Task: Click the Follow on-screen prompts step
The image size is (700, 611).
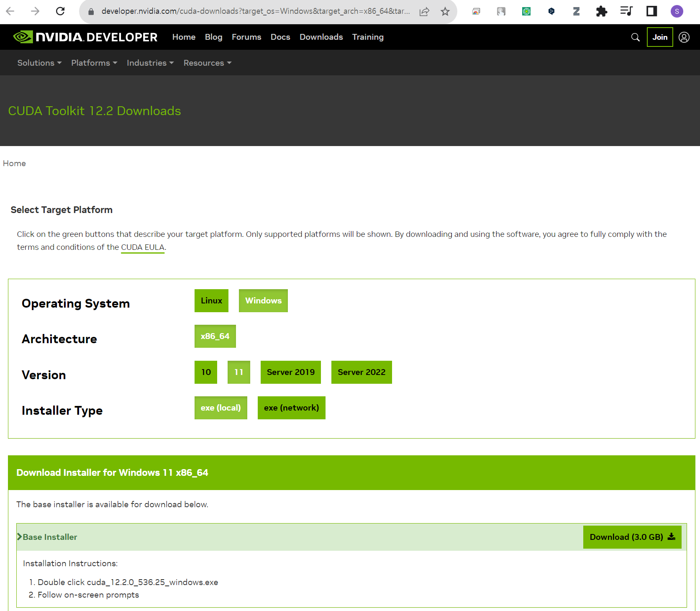Action: 88,595
